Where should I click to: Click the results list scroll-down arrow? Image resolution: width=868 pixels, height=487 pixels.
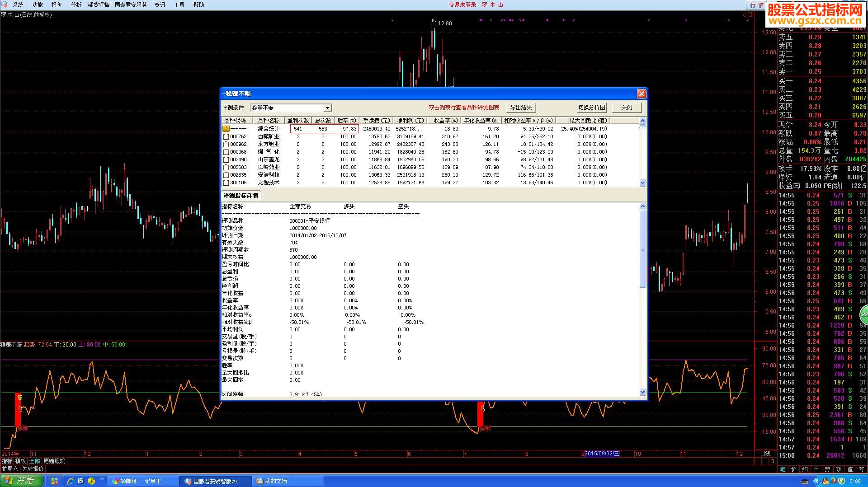click(x=642, y=183)
